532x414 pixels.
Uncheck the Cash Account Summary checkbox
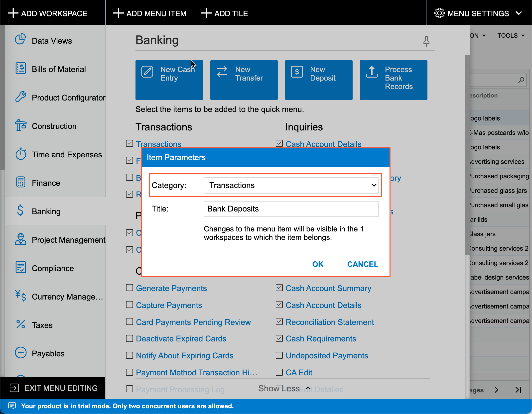pos(279,288)
